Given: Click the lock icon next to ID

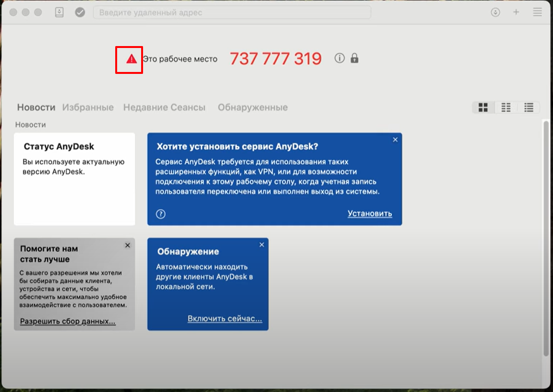Looking at the screenshot, I should tap(355, 59).
